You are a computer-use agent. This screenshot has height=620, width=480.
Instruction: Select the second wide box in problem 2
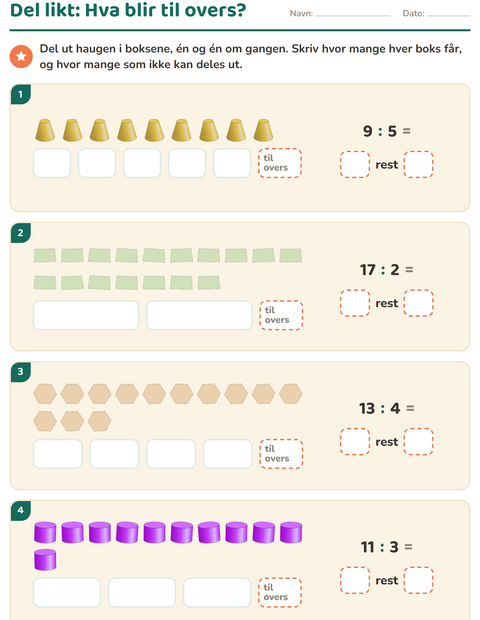pyautogui.click(x=199, y=315)
